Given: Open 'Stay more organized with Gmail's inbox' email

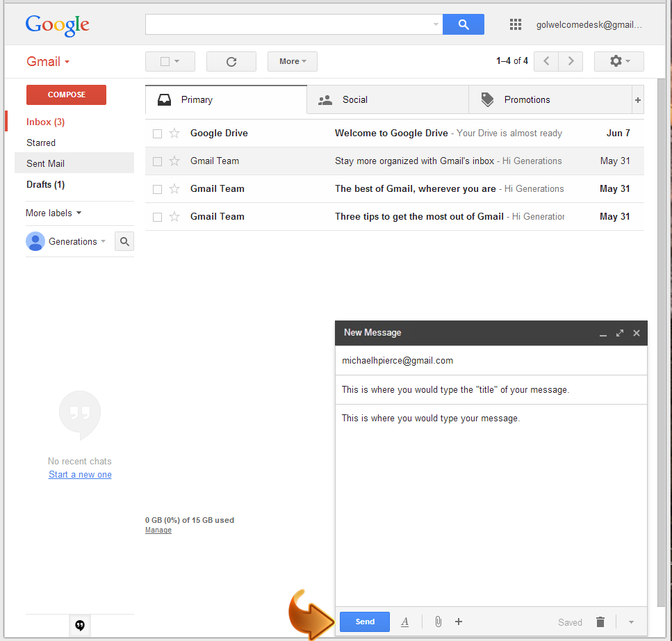Looking at the screenshot, I should pyautogui.click(x=394, y=161).
